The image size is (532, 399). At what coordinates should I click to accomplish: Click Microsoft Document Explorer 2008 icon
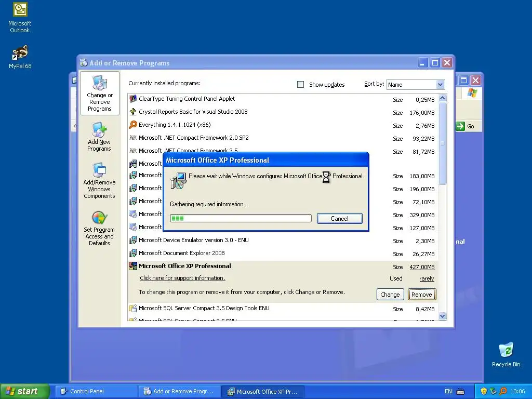click(133, 253)
